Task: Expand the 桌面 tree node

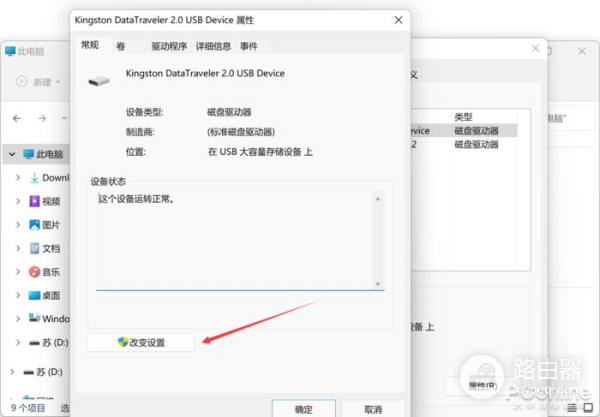Action: [x=18, y=295]
